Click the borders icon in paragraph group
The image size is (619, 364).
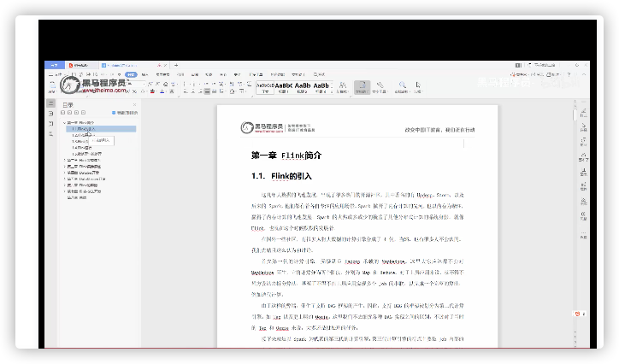(242, 91)
